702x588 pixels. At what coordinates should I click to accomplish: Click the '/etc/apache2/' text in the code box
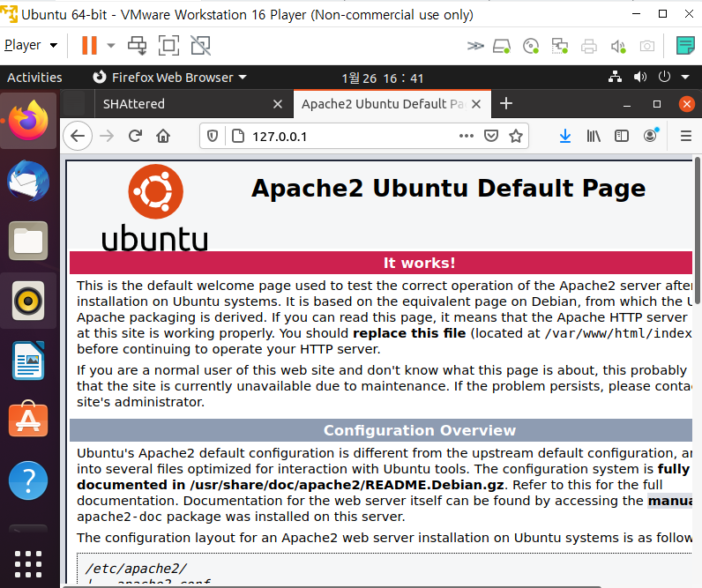tap(136, 569)
